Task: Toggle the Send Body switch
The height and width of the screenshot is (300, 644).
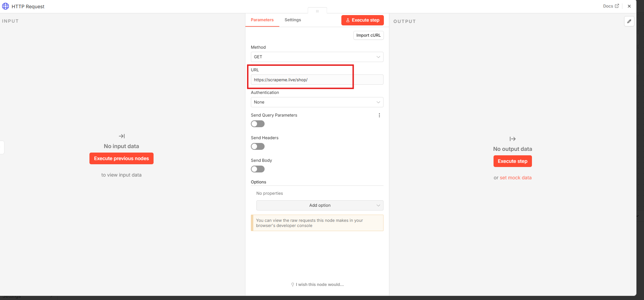Action: (x=258, y=169)
